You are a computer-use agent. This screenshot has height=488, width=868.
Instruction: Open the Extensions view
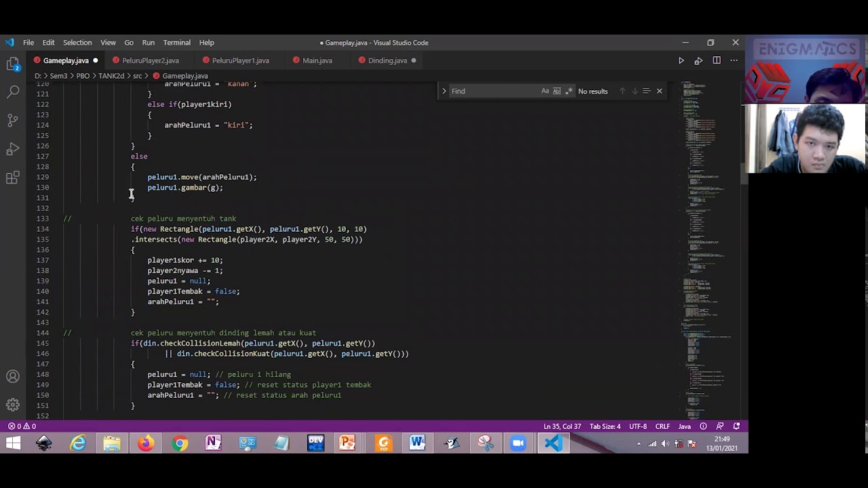[13, 178]
